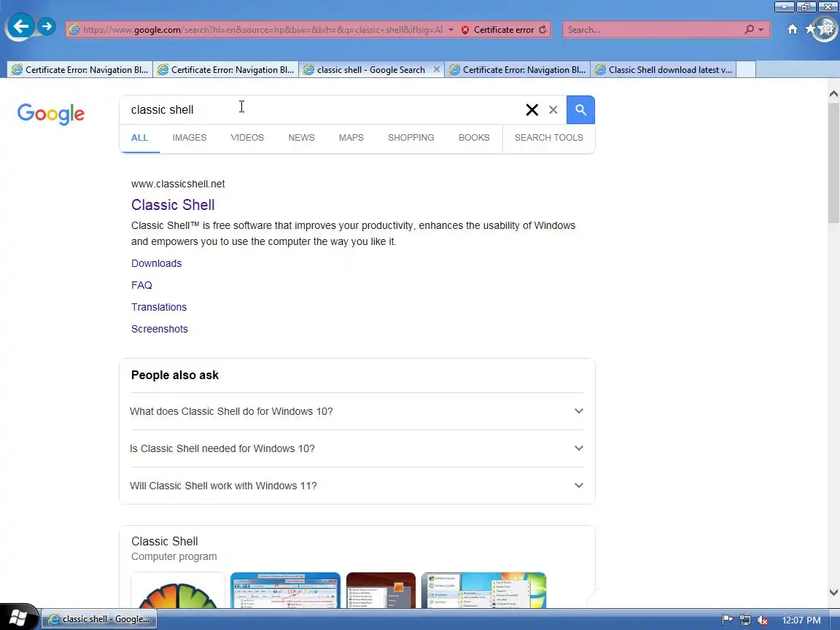
Task: Select the NEWS results tab
Action: click(x=302, y=138)
